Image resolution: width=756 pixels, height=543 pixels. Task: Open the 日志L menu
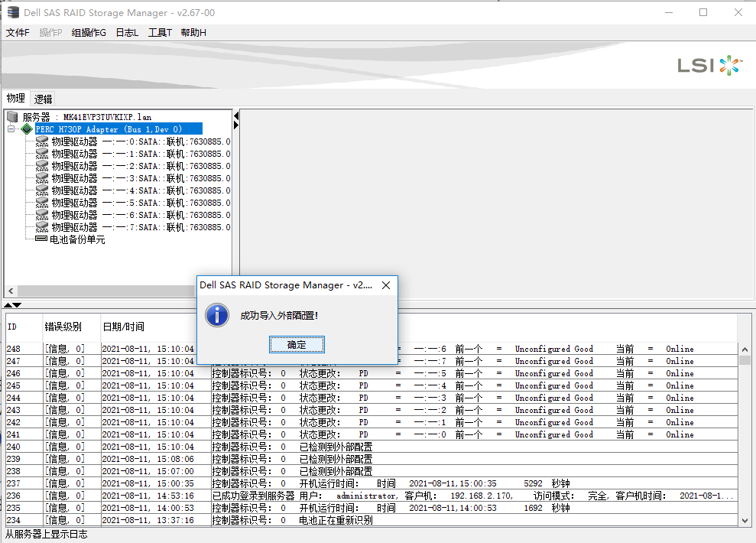pyautogui.click(x=127, y=33)
